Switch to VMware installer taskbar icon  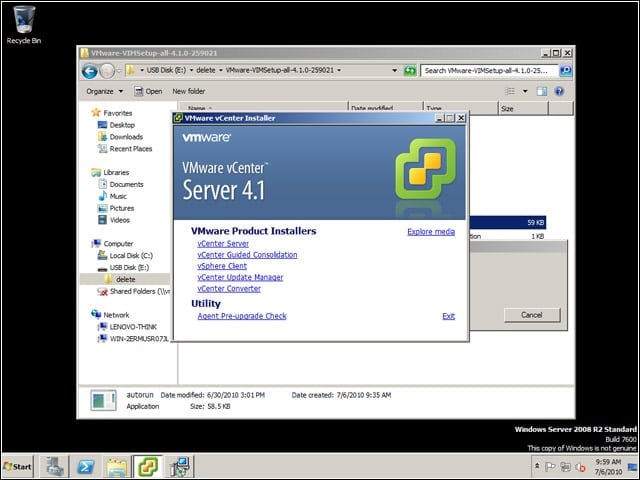(148, 467)
